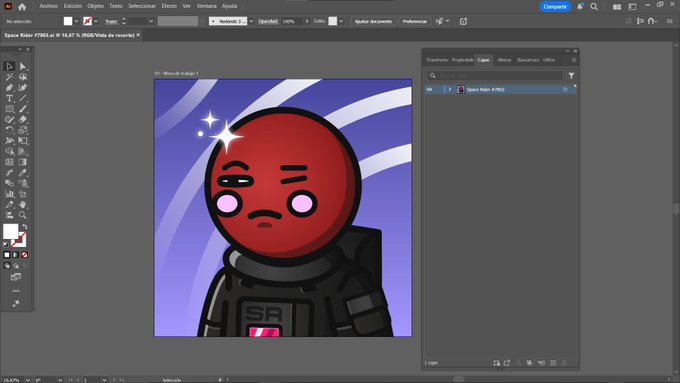Click Ajustar documento button
Viewport: 680px width, 383px height.
(x=373, y=21)
